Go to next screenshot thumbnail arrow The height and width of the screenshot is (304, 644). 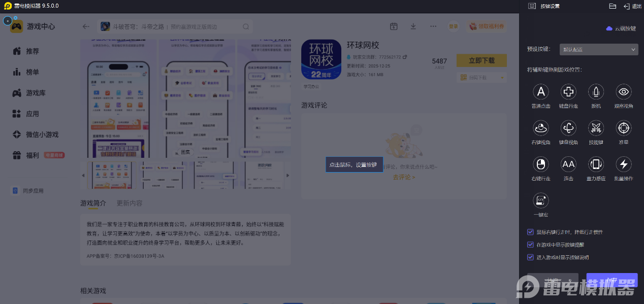[x=287, y=175]
